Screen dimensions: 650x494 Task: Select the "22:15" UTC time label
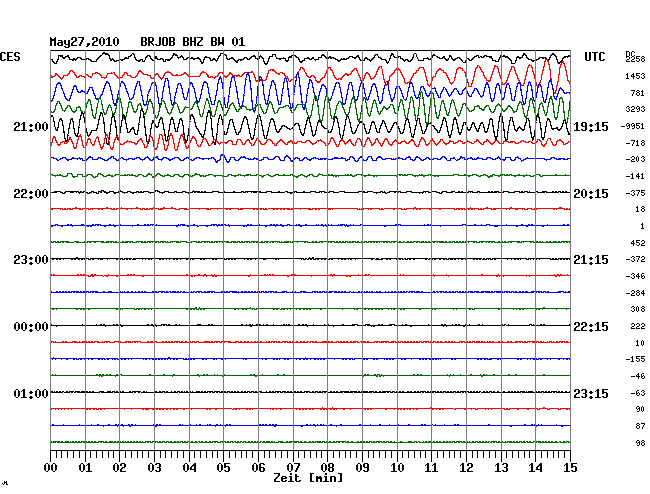pyautogui.click(x=591, y=327)
